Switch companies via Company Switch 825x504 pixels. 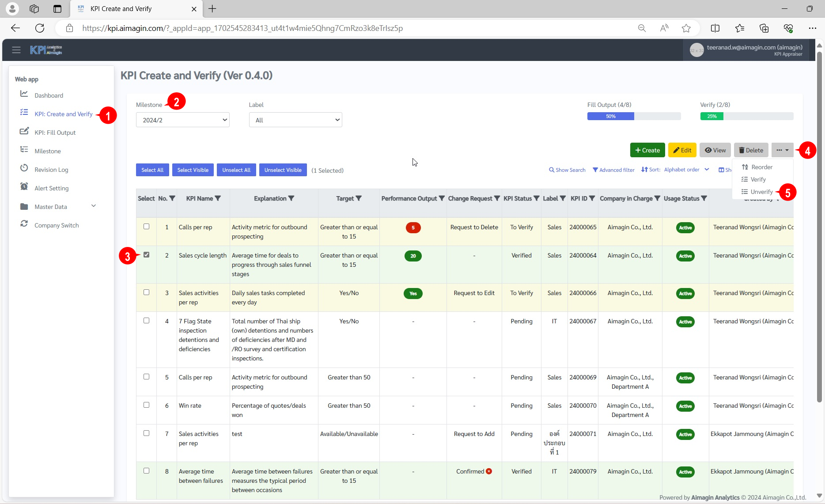(57, 225)
